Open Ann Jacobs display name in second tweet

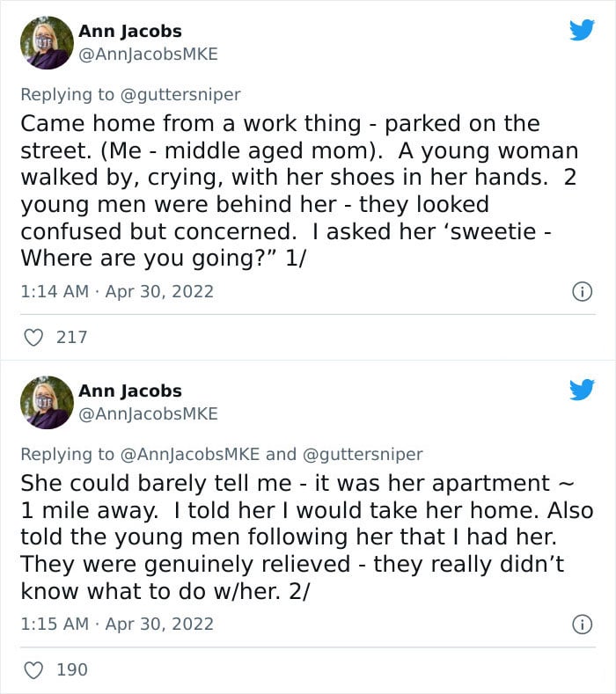130,391
